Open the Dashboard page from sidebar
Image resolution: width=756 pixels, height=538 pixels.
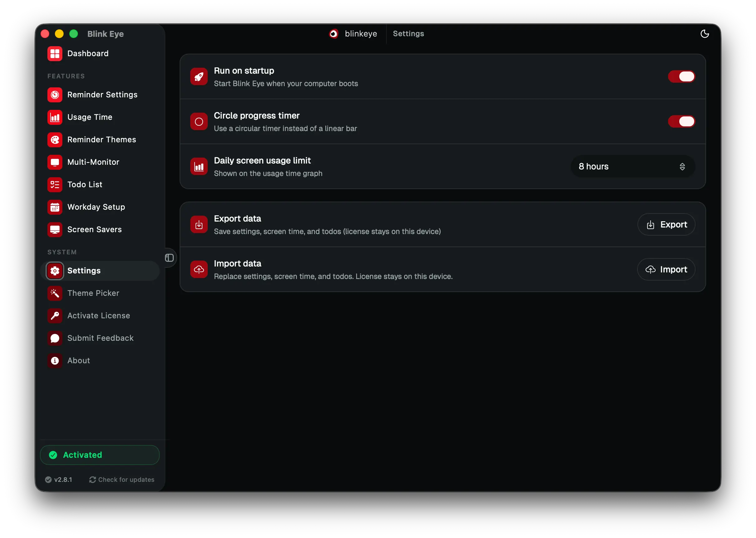point(99,54)
